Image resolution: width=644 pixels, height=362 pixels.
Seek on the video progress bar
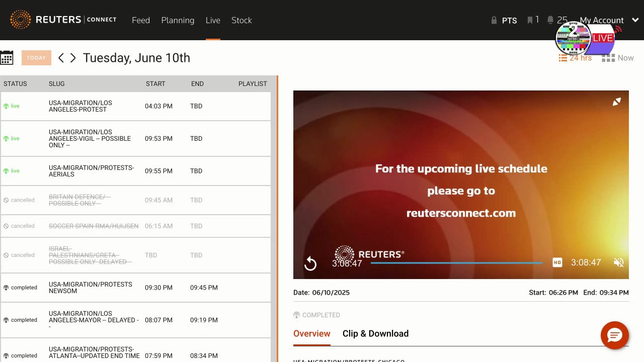tap(456, 262)
